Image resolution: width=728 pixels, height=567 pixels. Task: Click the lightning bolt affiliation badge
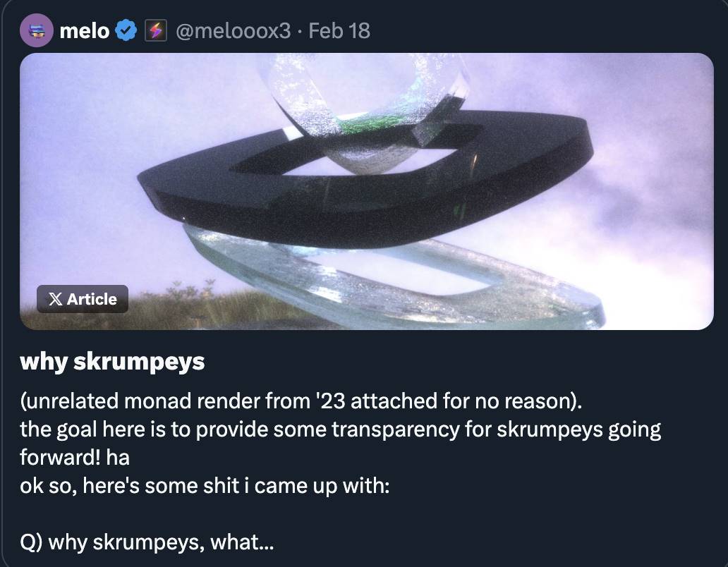[155, 31]
